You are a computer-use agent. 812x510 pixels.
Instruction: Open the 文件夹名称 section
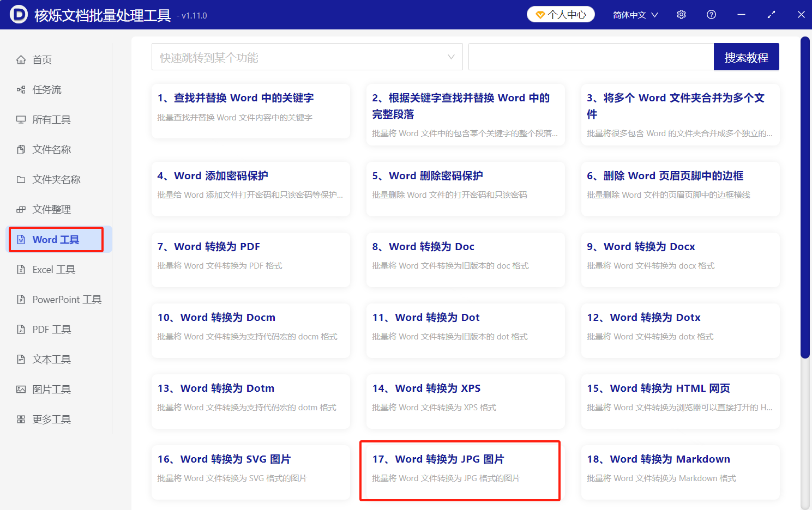(x=53, y=179)
